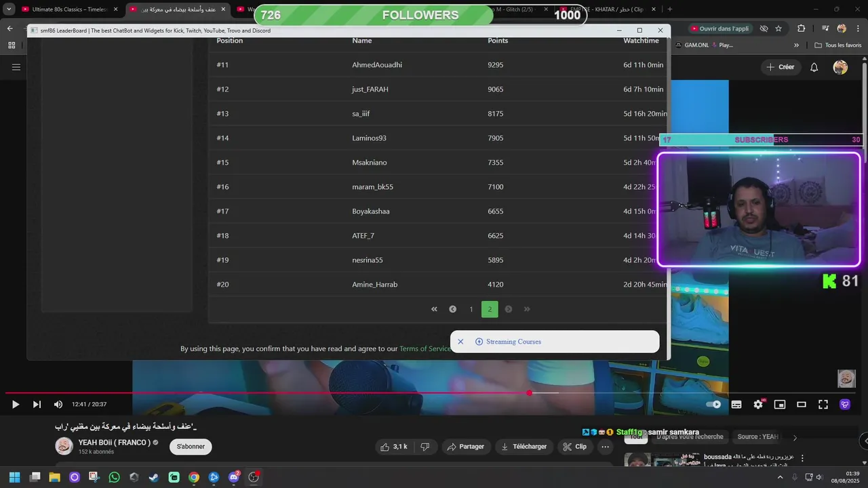The width and height of the screenshot is (868, 488).
Task: Subscribe with the S'abonner button
Action: [x=191, y=447]
